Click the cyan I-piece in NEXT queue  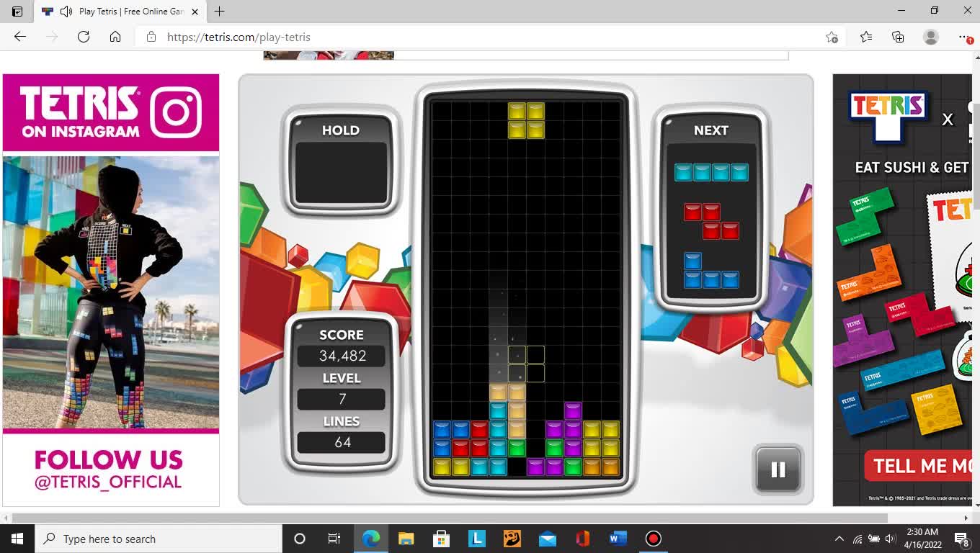pyautogui.click(x=711, y=172)
